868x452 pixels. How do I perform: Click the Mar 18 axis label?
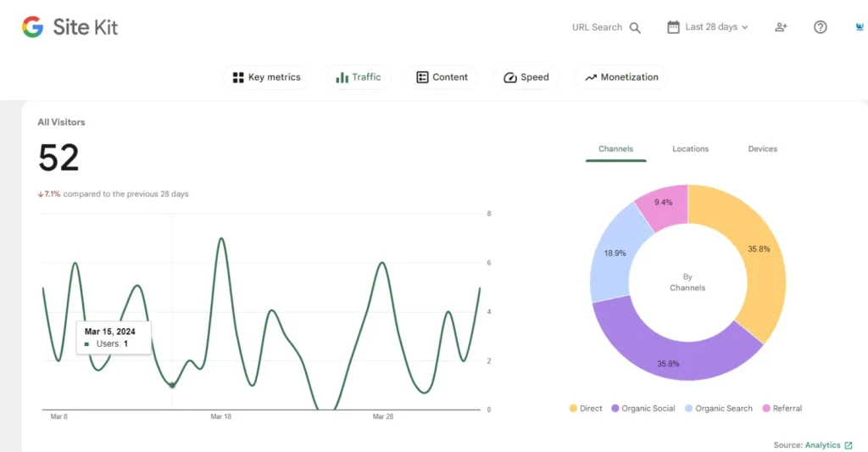221,416
